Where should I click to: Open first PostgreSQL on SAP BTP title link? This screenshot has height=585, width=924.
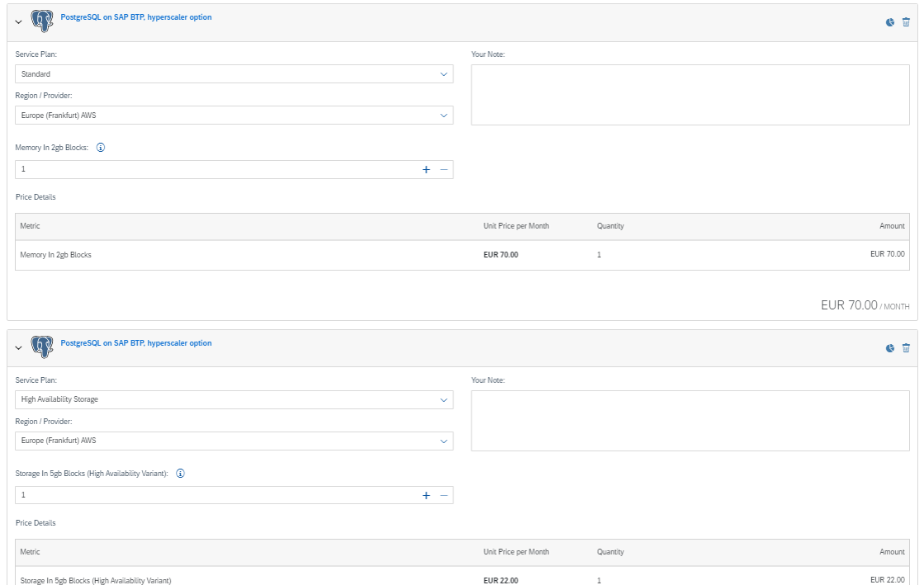pos(136,17)
